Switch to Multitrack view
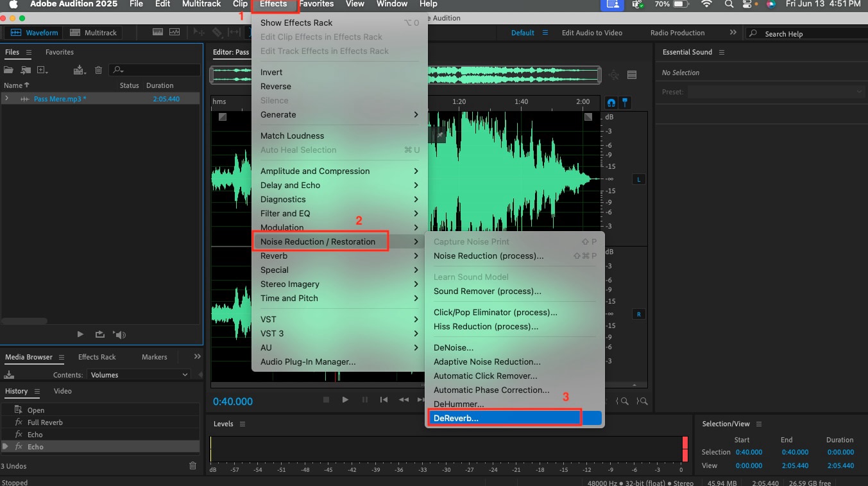 [93, 32]
